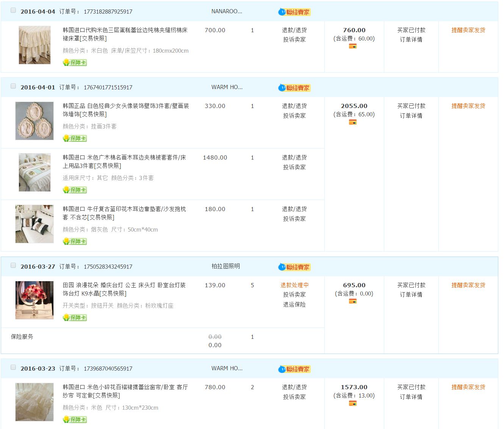Screen dimensions: 504x429
Task: Click 退运保险 on the table lamp order
Action: coord(294,304)
